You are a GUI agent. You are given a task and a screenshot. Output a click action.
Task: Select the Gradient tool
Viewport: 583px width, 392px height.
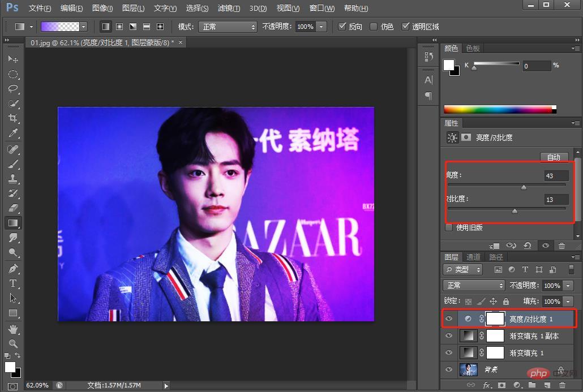coord(12,223)
